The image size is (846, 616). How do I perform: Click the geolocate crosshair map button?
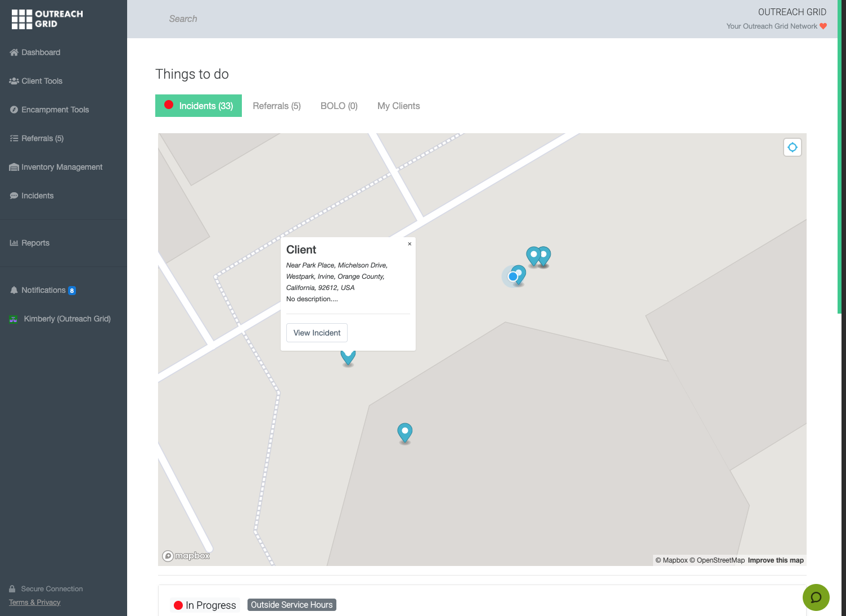click(x=792, y=147)
